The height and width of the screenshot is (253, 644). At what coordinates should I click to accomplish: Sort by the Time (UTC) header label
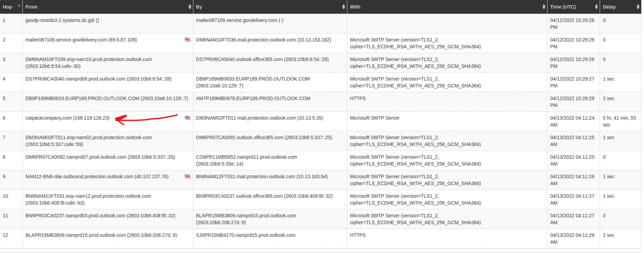coord(563,7)
